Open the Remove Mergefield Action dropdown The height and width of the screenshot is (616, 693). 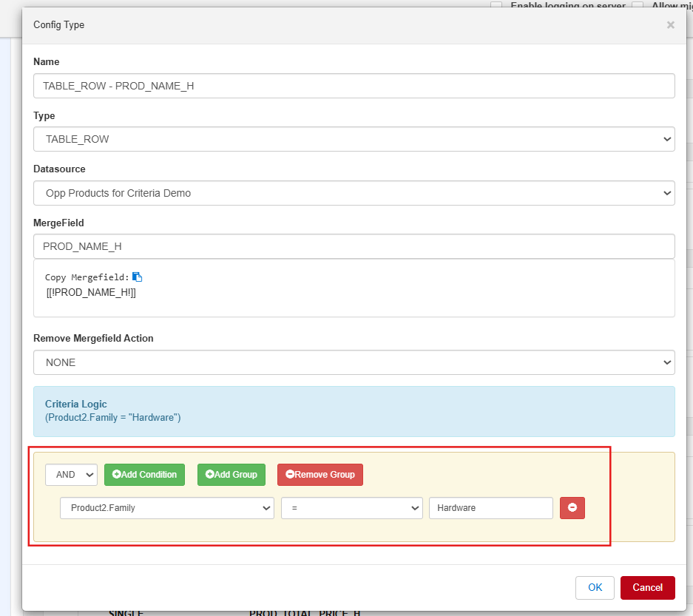(354, 362)
